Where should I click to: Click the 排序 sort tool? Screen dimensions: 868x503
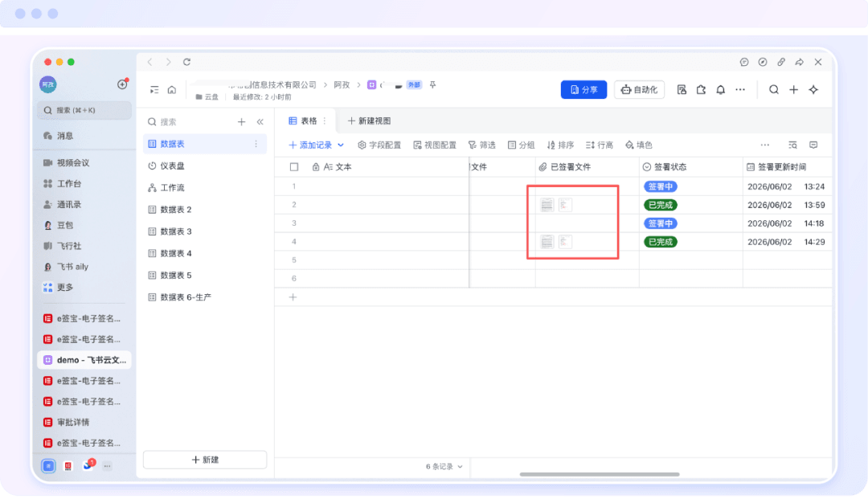tap(560, 145)
